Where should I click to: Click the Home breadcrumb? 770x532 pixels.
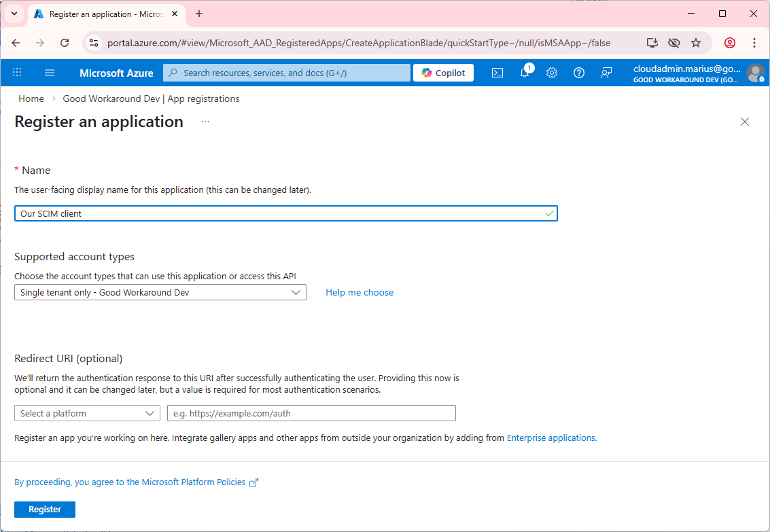pos(31,99)
